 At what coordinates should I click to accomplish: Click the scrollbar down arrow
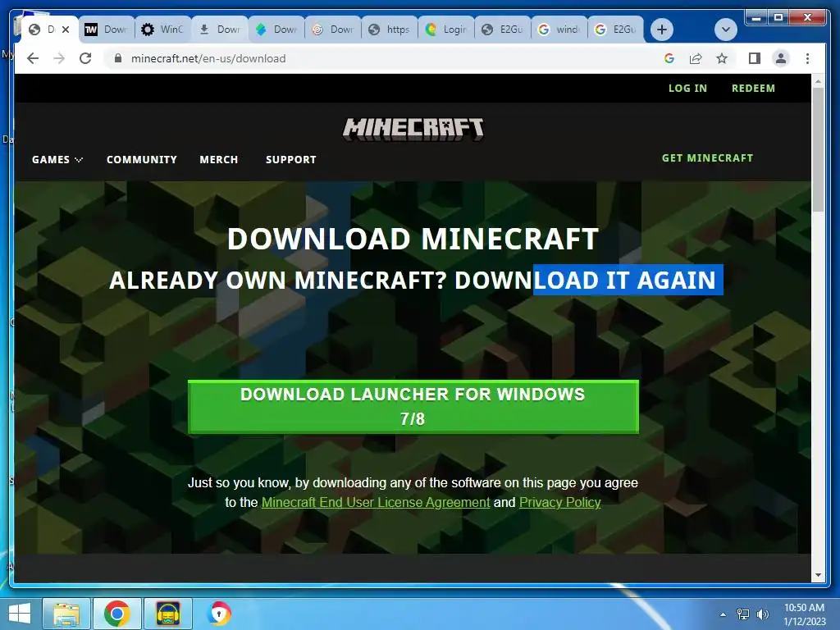(x=818, y=575)
